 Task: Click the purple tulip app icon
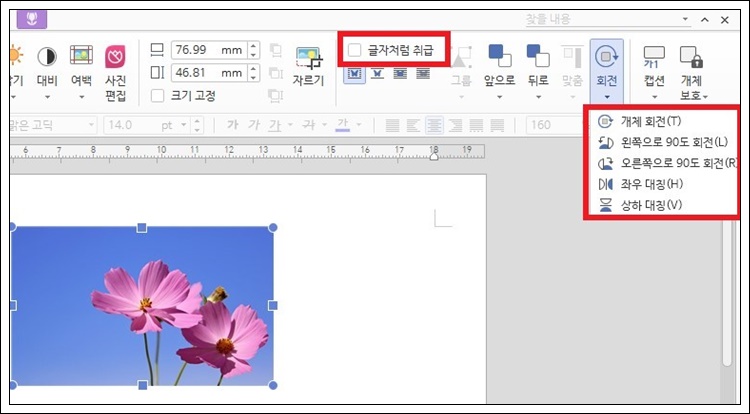32,19
